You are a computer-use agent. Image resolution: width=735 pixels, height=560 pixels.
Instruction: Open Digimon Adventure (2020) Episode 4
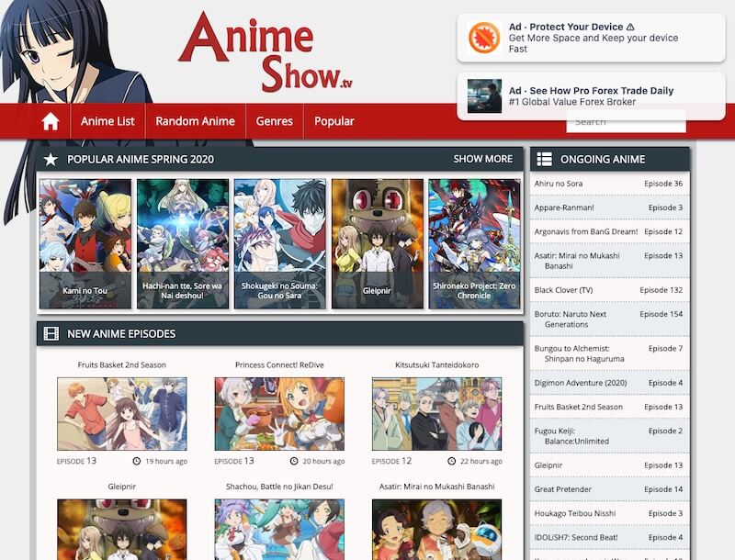click(609, 383)
